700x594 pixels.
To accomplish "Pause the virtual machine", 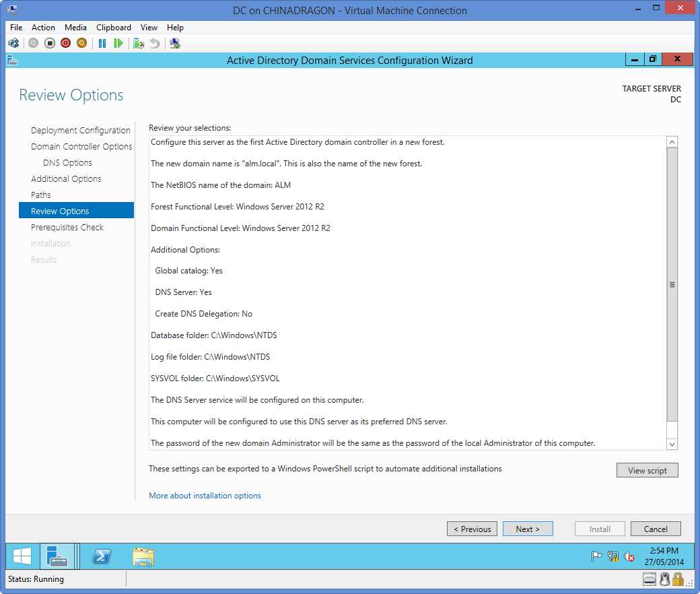I will click(102, 43).
